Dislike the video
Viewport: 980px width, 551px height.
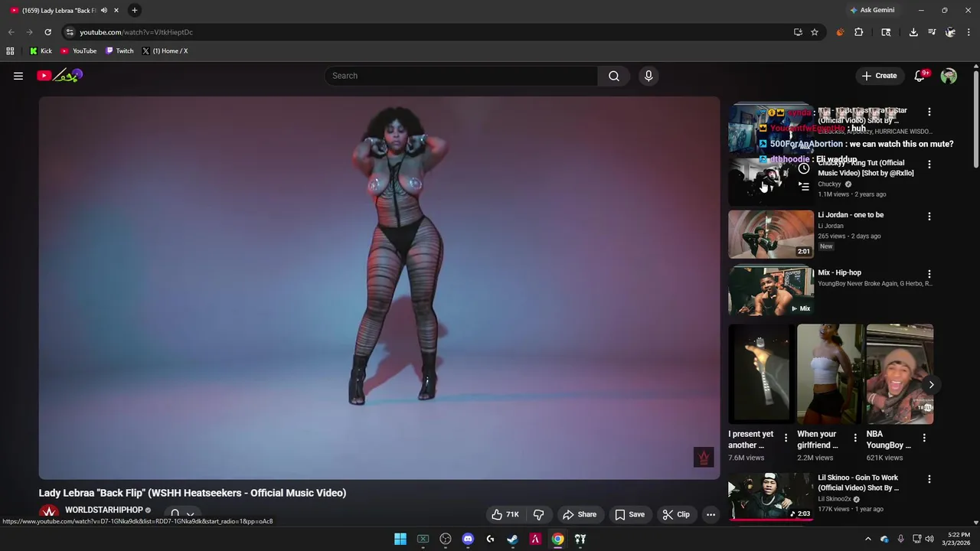(539, 514)
